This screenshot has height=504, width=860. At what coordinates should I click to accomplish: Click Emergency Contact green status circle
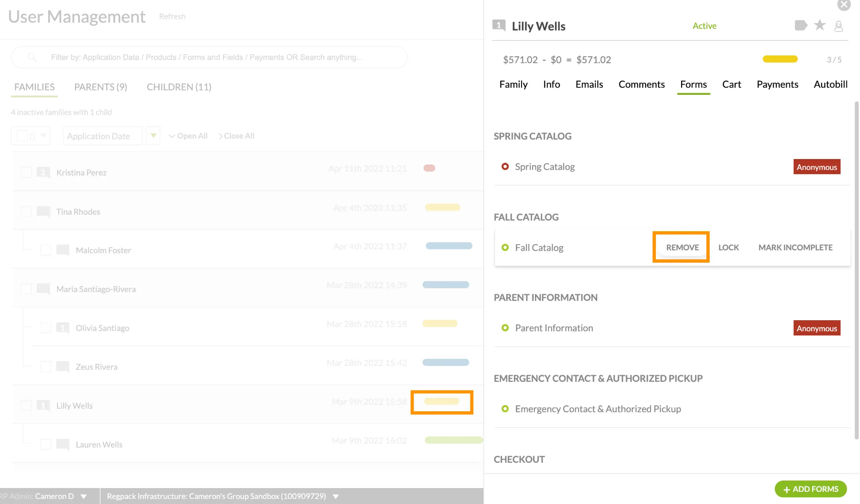point(505,409)
